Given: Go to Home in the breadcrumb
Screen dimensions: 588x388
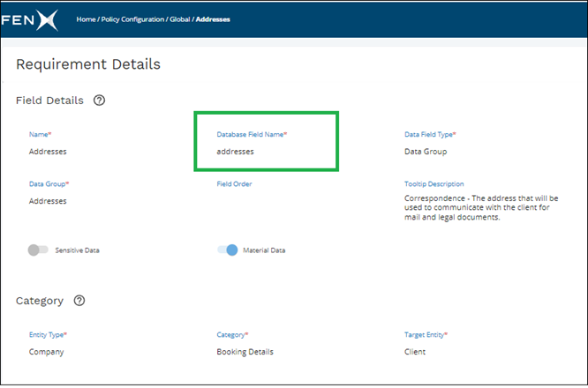Looking at the screenshot, I should [x=86, y=19].
